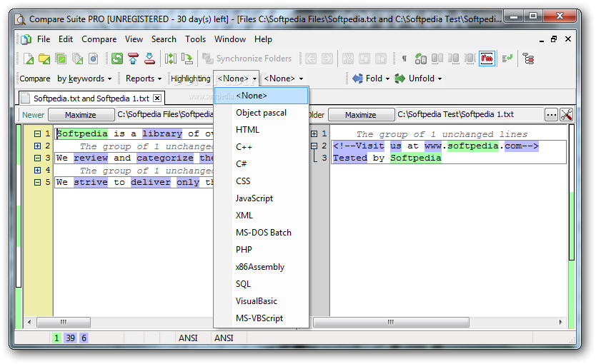Click the swap panels icon
Screen dimensions: 596x364
171,59
